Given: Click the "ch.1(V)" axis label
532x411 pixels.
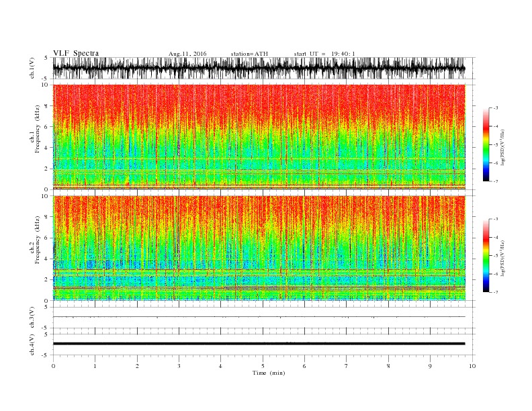Looking at the screenshot, I should [32, 68].
